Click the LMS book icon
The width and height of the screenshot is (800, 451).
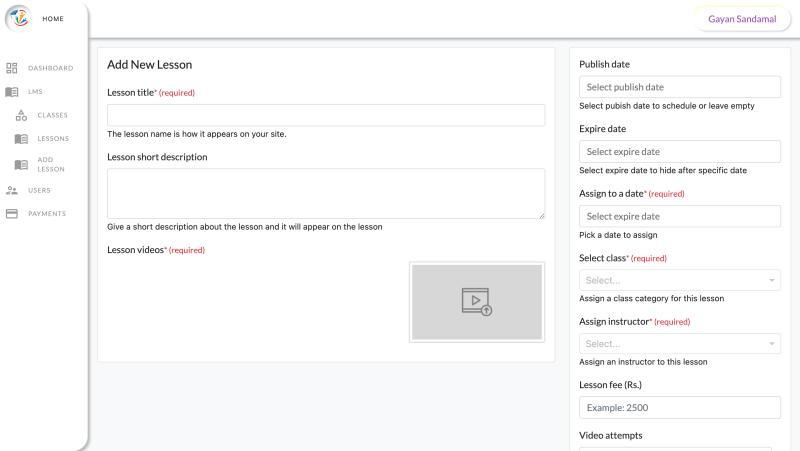tap(12, 91)
